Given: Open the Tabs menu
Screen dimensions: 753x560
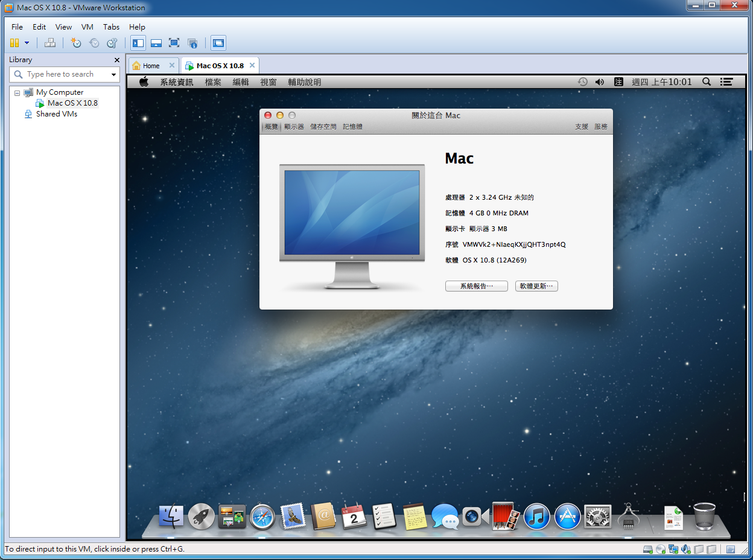Looking at the screenshot, I should pos(111,27).
